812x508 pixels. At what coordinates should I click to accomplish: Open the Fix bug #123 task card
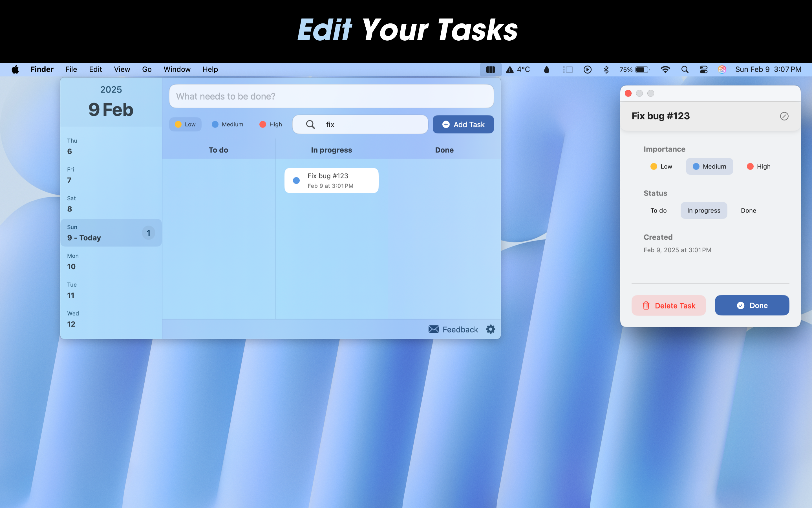click(332, 180)
